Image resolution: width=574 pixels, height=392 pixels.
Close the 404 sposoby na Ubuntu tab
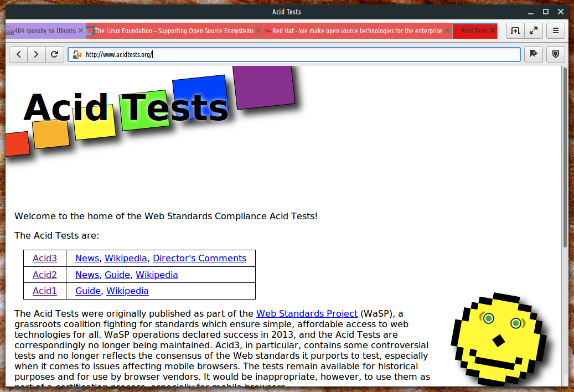(x=81, y=31)
